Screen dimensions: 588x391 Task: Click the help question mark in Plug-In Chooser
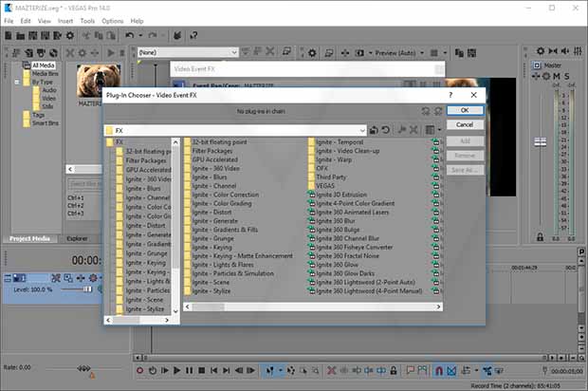[x=450, y=95]
